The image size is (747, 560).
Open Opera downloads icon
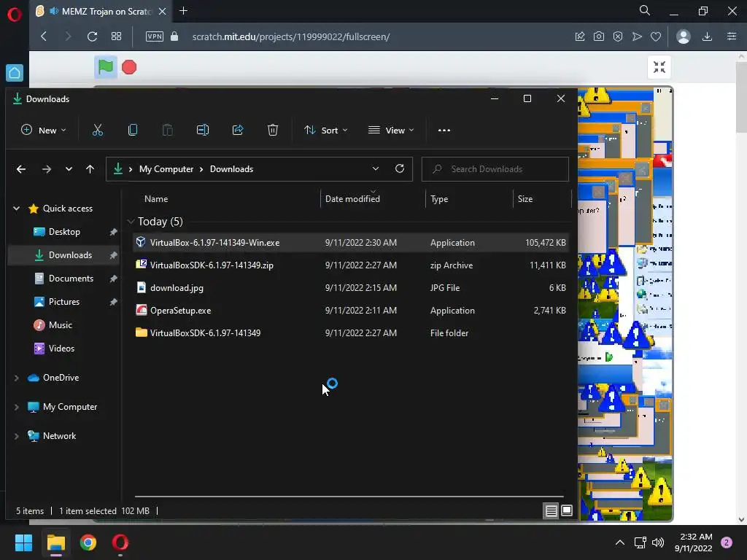[x=708, y=36]
